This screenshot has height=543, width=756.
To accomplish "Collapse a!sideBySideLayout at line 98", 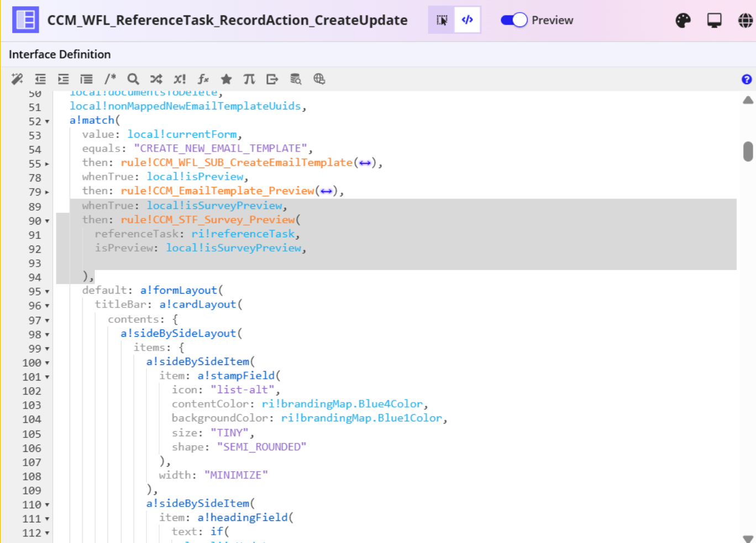I will point(47,335).
